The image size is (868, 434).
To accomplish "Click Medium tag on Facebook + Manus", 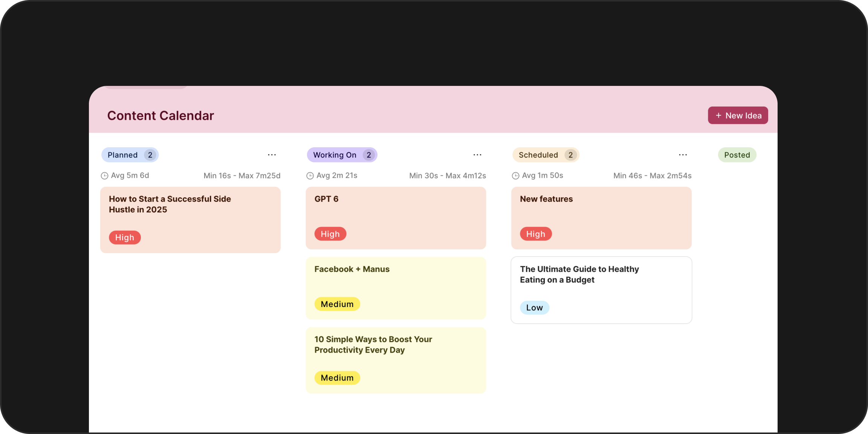I will pyautogui.click(x=337, y=304).
